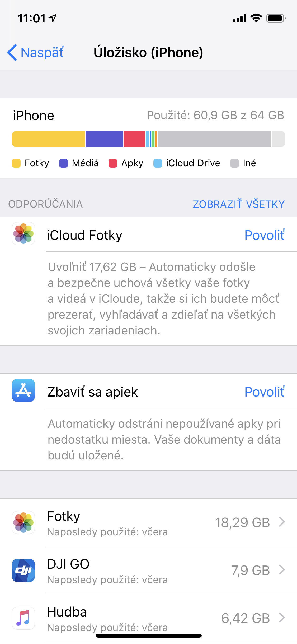Open the Hudba storage row
Screen dimensions: 297x644
click(148, 618)
